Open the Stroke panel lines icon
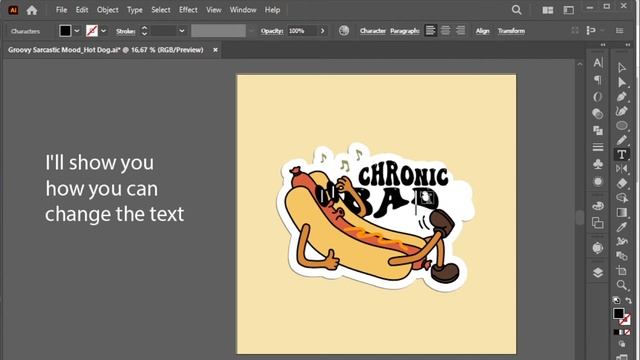This screenshot has width=640, height=360. [x=598, y=147]
